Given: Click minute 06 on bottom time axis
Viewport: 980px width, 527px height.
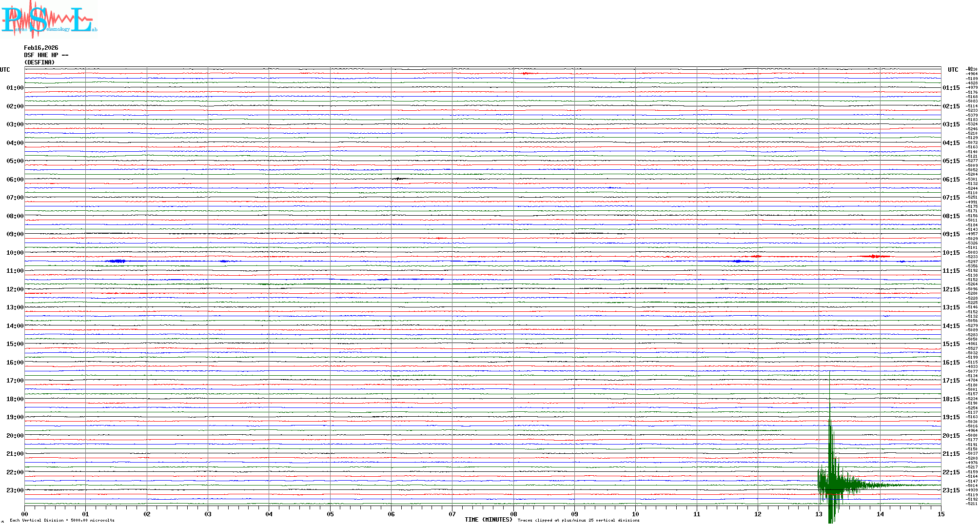Looking at the screenshot, I should (x=391, y=514).
